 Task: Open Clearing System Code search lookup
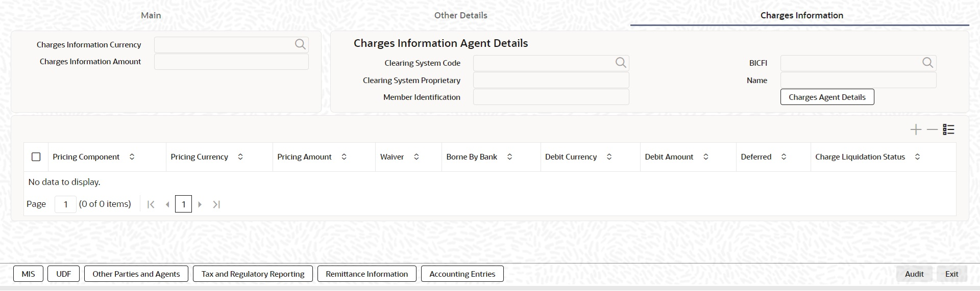coord(621,63)
